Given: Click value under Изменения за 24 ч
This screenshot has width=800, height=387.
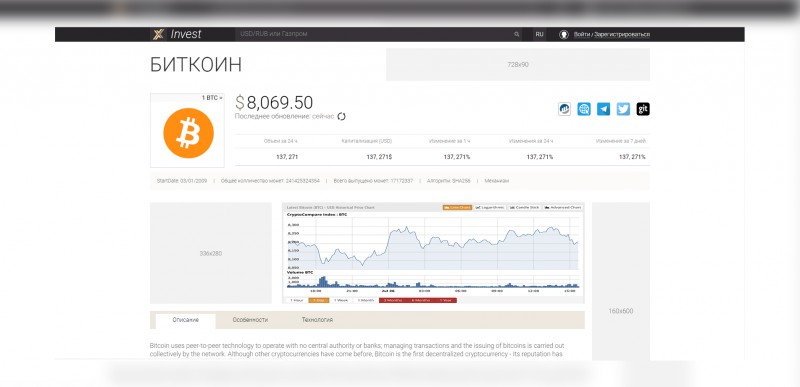Looking at the screenshot, I should pyautogui.click(x=539, y=157).
